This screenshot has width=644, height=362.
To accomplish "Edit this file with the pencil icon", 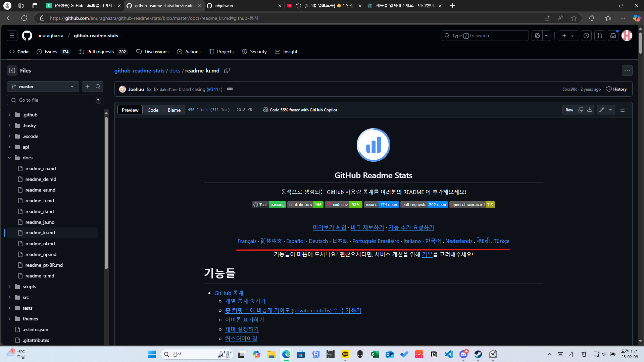I will (x=602, y=110).
